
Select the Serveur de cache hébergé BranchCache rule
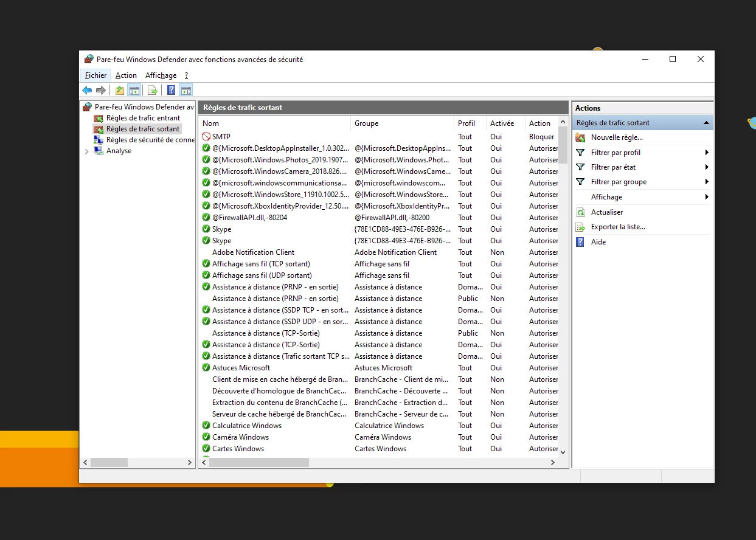point(280,414)
